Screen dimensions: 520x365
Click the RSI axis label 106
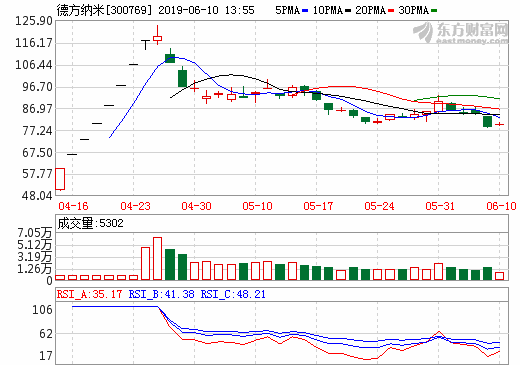pos(42,310)
